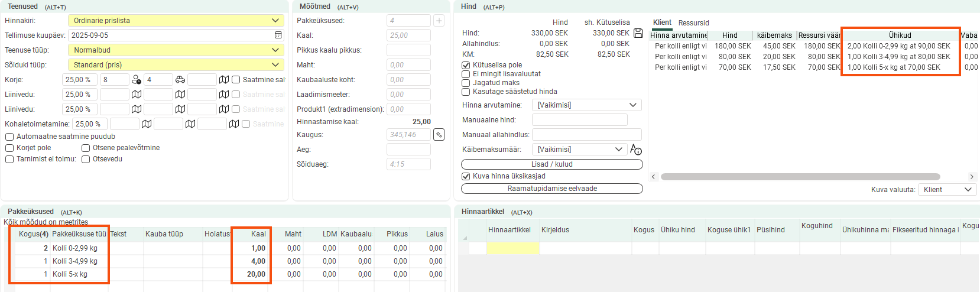The width and height of the screenshot is (980, 292).
Task: Click the plus icon beside Pakkeüksused
Action: pyautogui.click(x=439, y=21)
